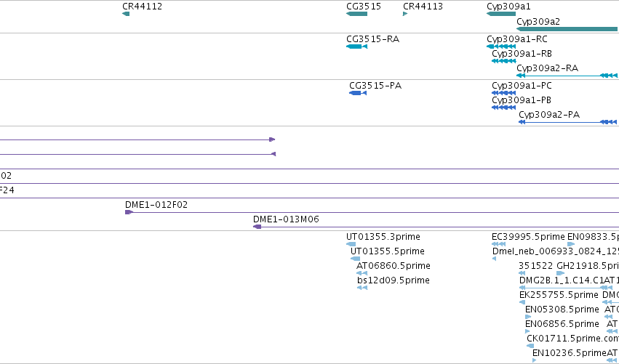Screen dimensions: 619x364
Task: Click the Cyp309a1-PB protein label
Action: [522, 100]
